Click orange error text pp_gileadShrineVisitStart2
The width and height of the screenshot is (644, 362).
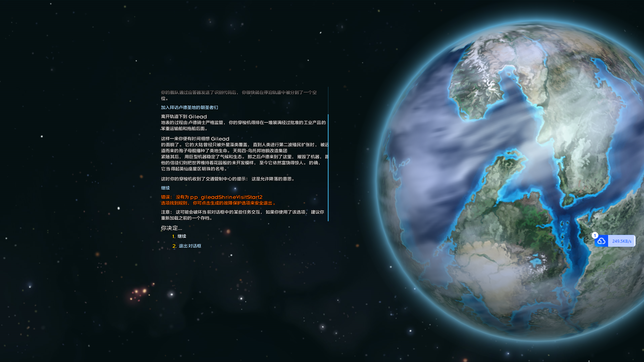[226, 197]
